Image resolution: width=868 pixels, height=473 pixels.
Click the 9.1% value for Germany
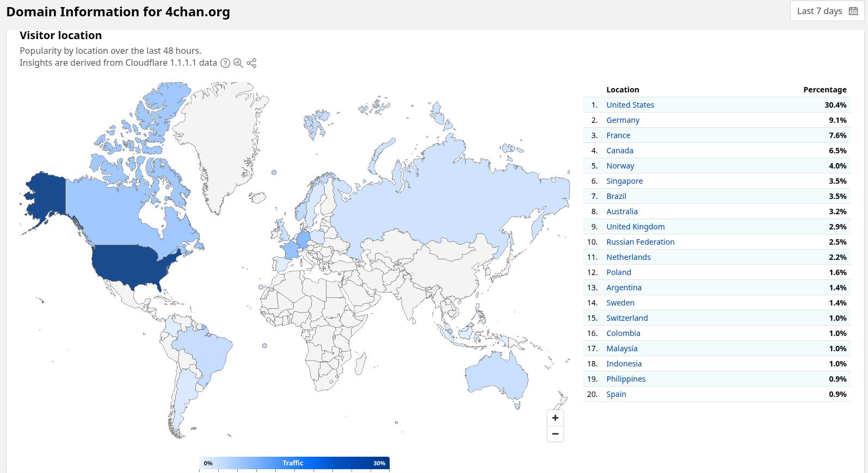tap(838, 120)
